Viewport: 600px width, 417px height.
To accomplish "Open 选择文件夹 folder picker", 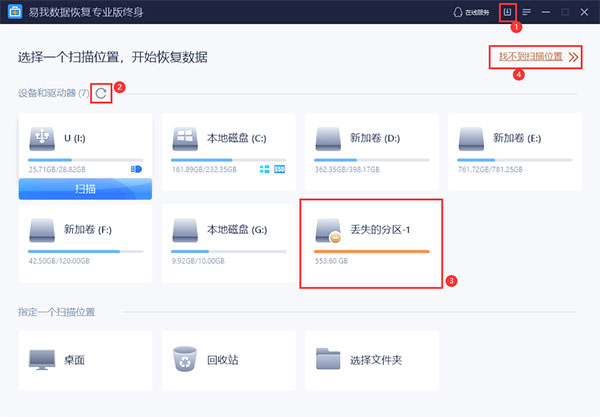I will 371,357.
